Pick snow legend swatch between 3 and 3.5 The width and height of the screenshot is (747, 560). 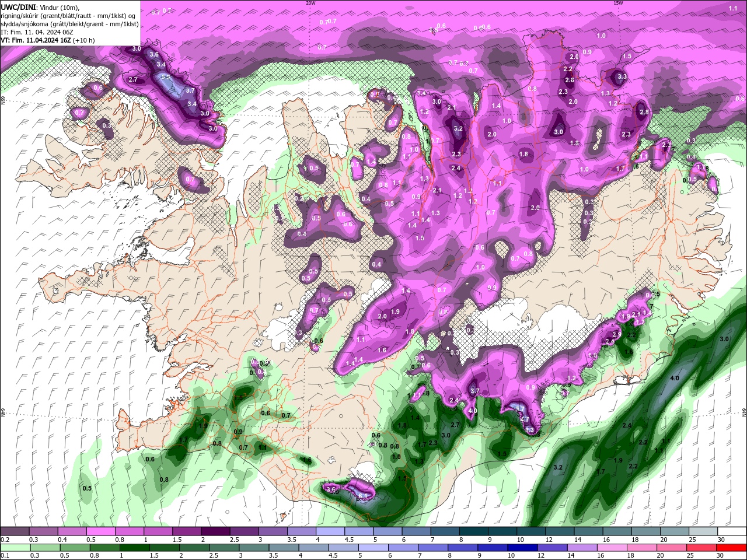(x=273, y=531)
